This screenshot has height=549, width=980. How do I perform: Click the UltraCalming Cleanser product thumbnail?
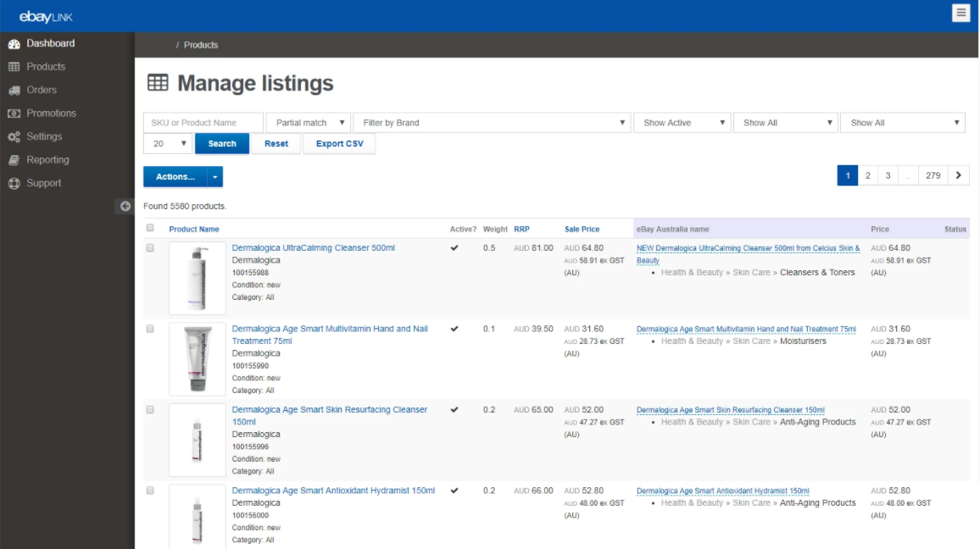click(198, 278)
